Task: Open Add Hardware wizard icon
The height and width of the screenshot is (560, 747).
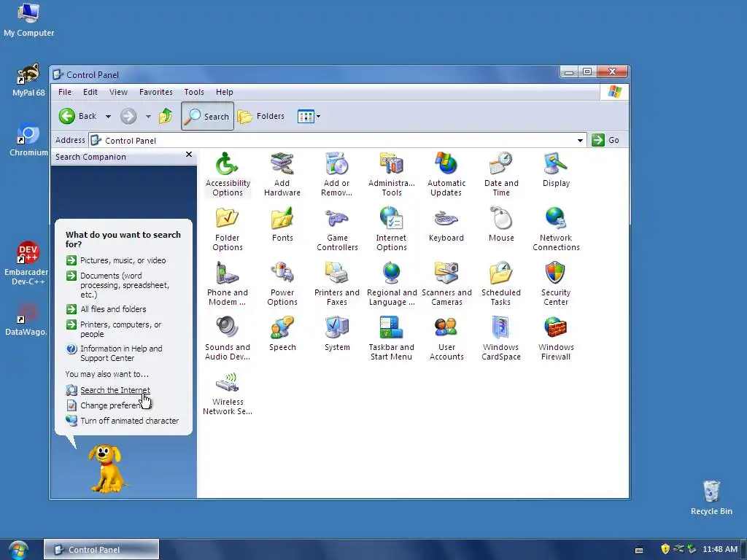Action: (x=282, y=174)
